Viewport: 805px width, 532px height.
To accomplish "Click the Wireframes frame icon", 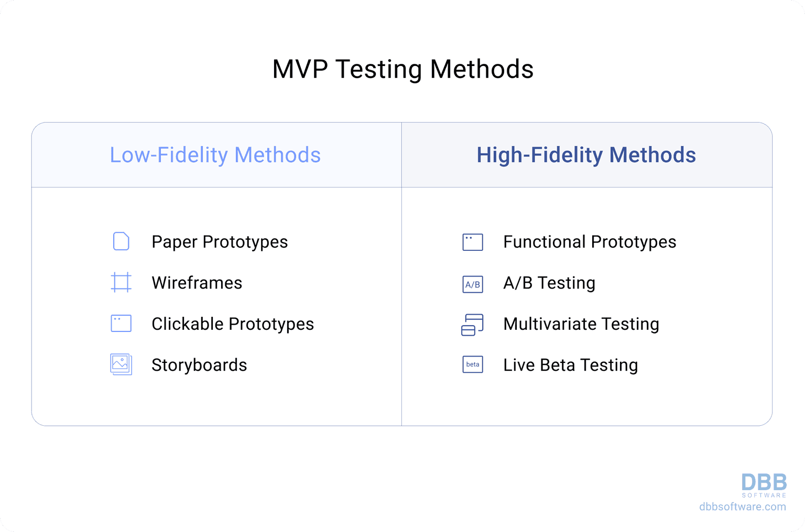I will point(121,282).
